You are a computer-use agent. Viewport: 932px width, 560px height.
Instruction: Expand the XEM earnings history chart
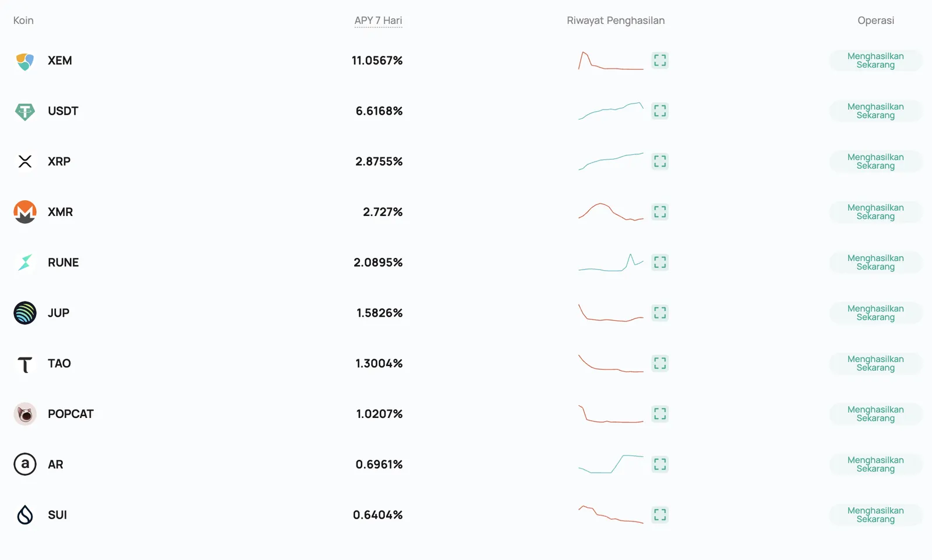click(x=660, y=61)
